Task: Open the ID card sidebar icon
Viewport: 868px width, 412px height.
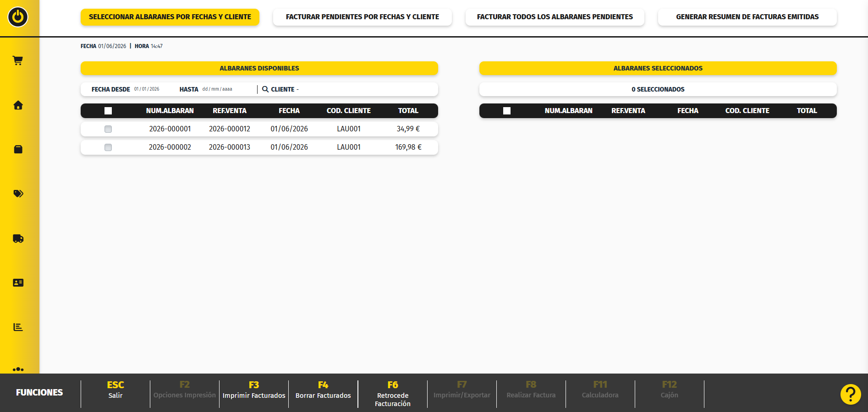Action: [18, 283]
